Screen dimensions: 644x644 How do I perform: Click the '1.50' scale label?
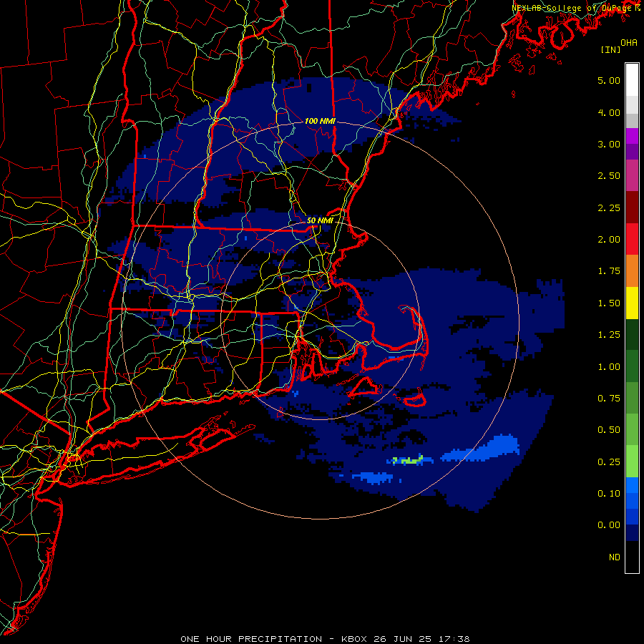[609, 303]
